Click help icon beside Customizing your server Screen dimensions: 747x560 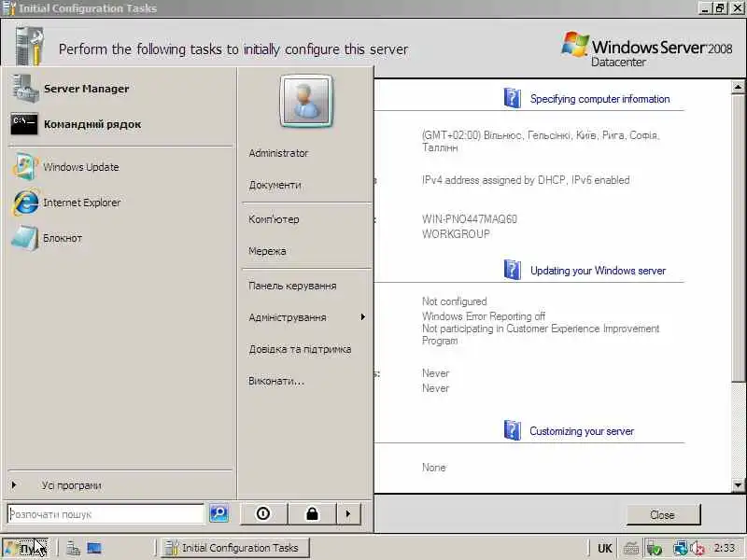click(512, 430)
